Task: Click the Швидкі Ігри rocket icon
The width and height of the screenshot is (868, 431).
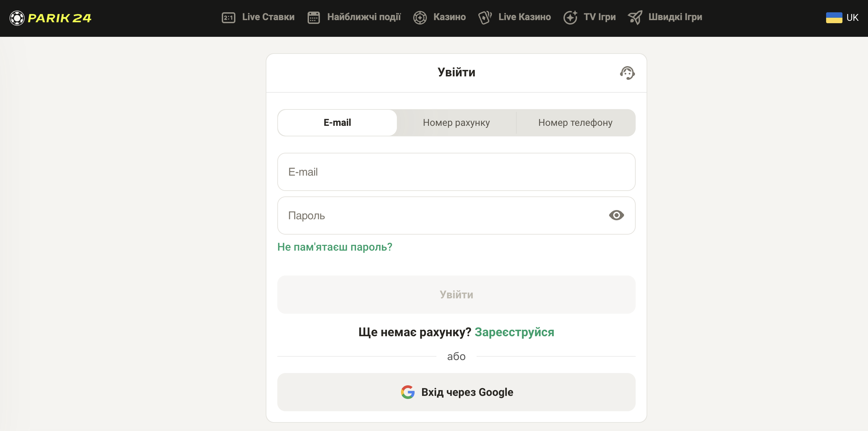Action: pyautogui.click(x=635, y=17)
